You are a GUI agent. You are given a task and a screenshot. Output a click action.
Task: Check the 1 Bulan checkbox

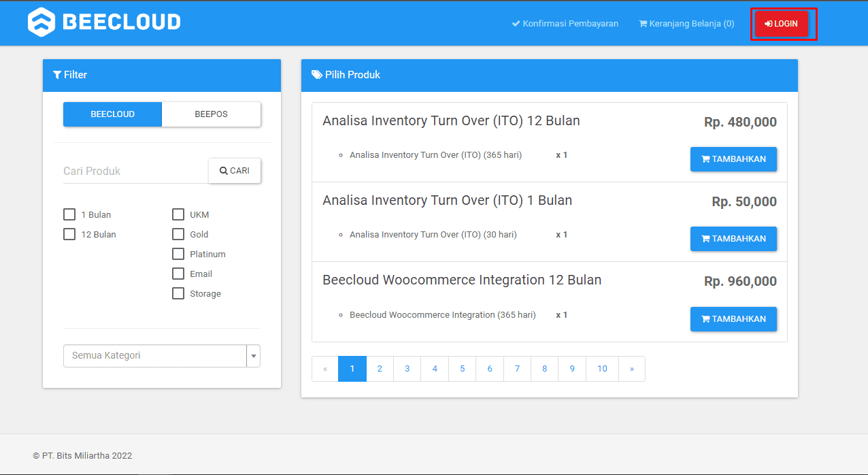[69, 214]
